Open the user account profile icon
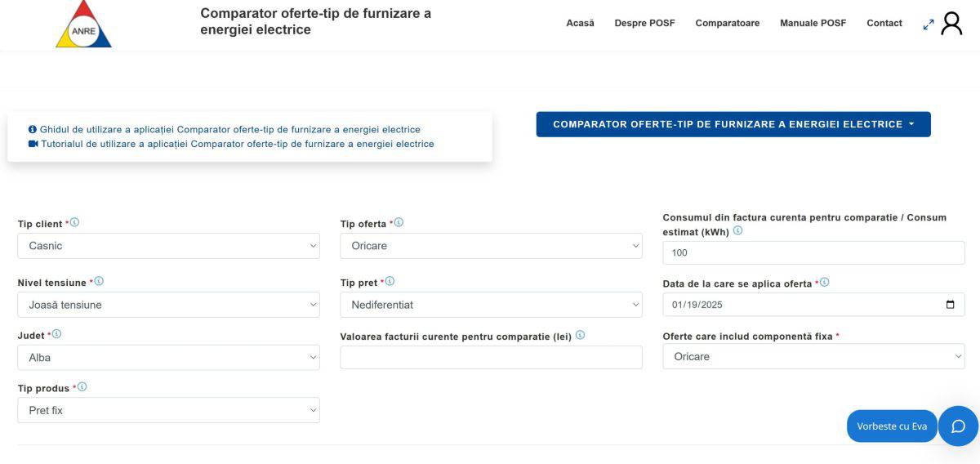Screen dimensions: 980x464 [x=951, y=24]
